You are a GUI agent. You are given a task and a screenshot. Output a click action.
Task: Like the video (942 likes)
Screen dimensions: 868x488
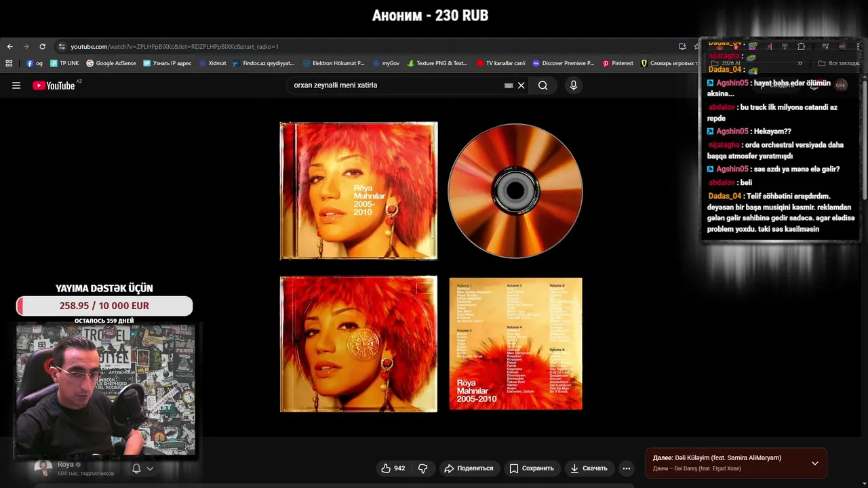393,468
